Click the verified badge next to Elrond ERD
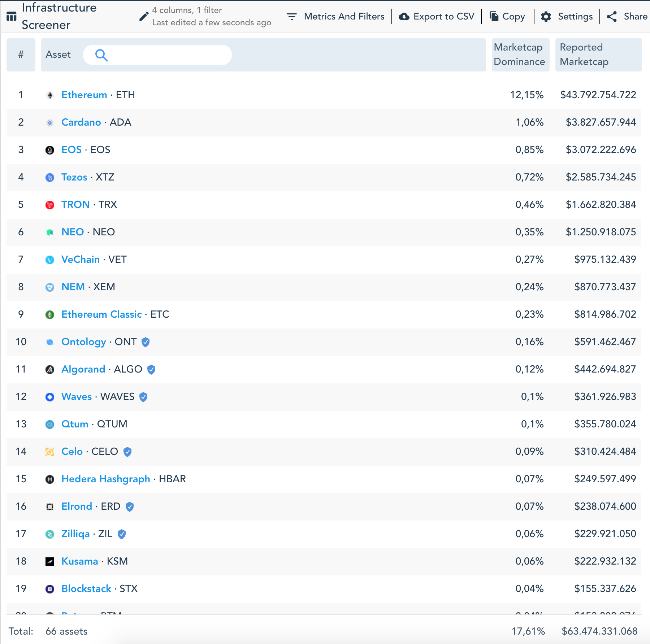The image size is (650, 644). coord(130,506)
